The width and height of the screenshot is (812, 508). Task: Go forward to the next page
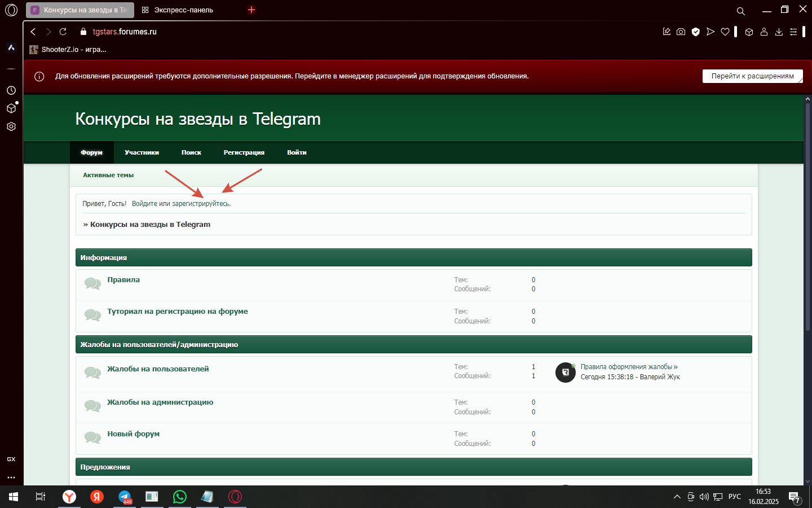tap(48, 32)
